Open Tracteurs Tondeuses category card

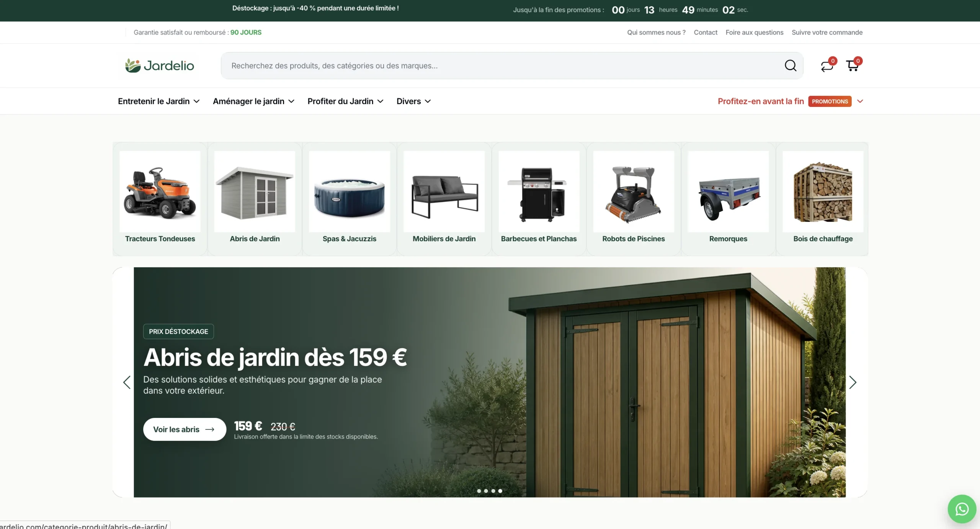pos(160,199)
